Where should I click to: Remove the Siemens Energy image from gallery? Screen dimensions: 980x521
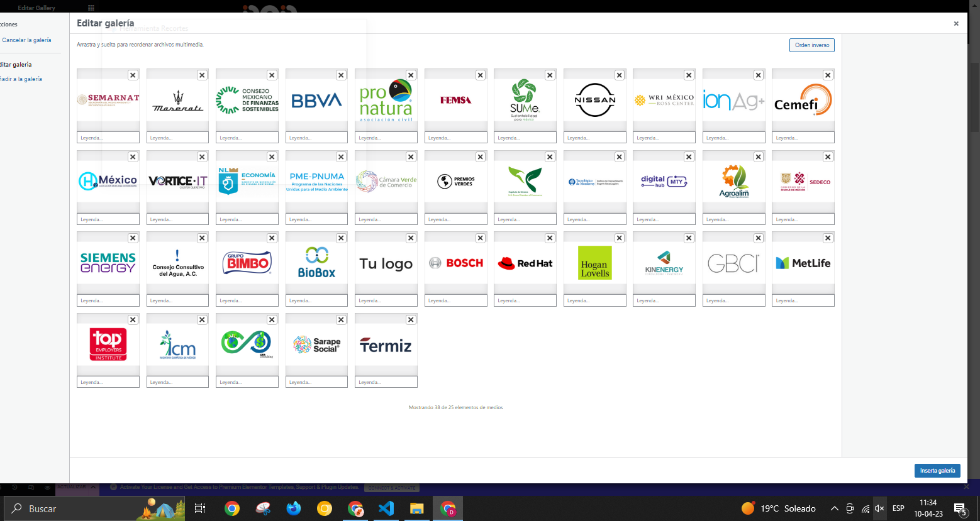(133, 238)
